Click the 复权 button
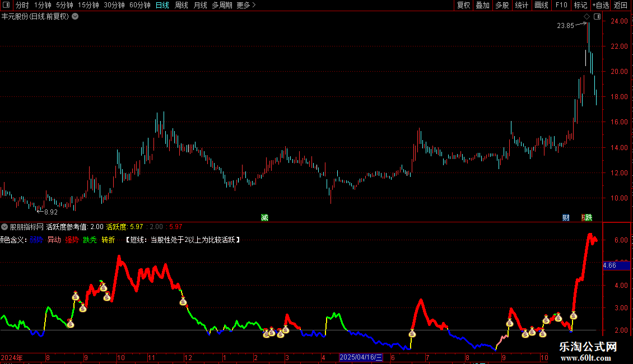The image size is (633, 364). (x=463, y=5)
